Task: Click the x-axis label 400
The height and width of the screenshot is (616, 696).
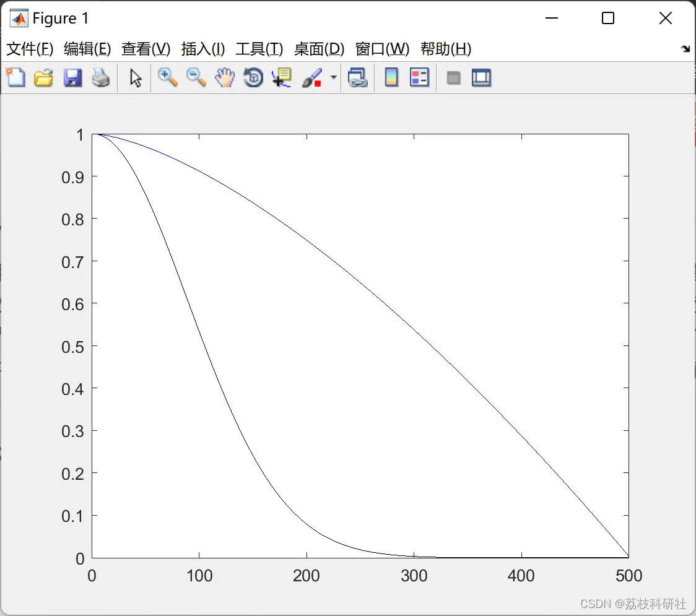Action: (x=521, y=576)
